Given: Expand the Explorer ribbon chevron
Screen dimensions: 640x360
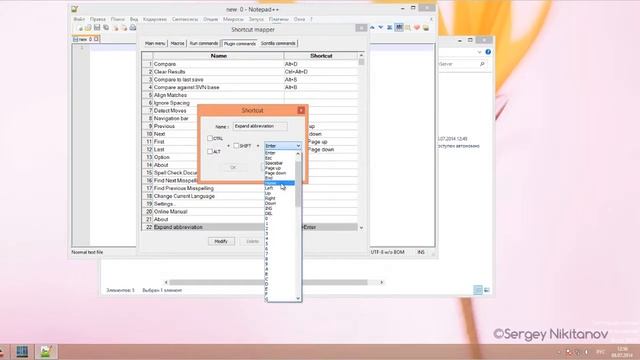Looking at the screenshot, I should [x=479, y=52].
